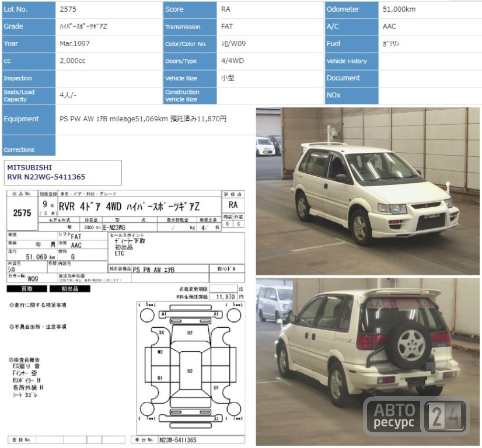Select the シロ/W09 color value

pyautogui.click(x=233, y=44)
